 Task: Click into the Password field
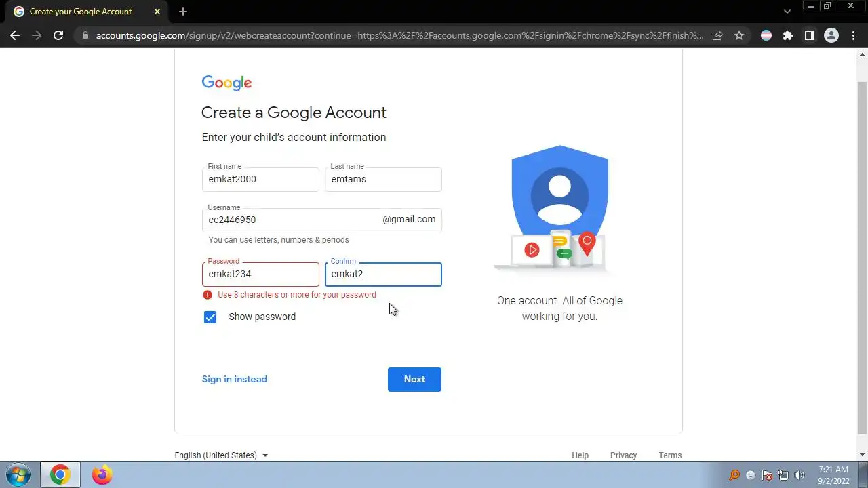(x=260, y=274)
